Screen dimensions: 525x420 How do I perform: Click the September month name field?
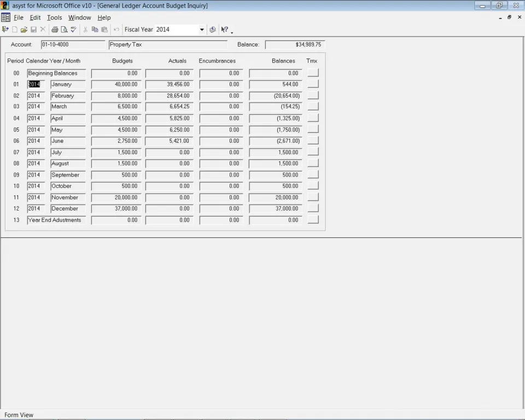coord(68,175)
